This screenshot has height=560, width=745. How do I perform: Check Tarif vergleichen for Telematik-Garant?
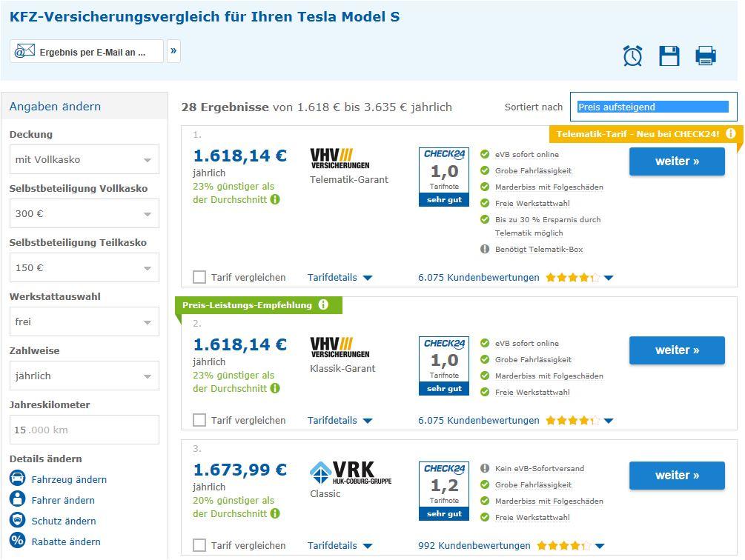pos(199,277)
